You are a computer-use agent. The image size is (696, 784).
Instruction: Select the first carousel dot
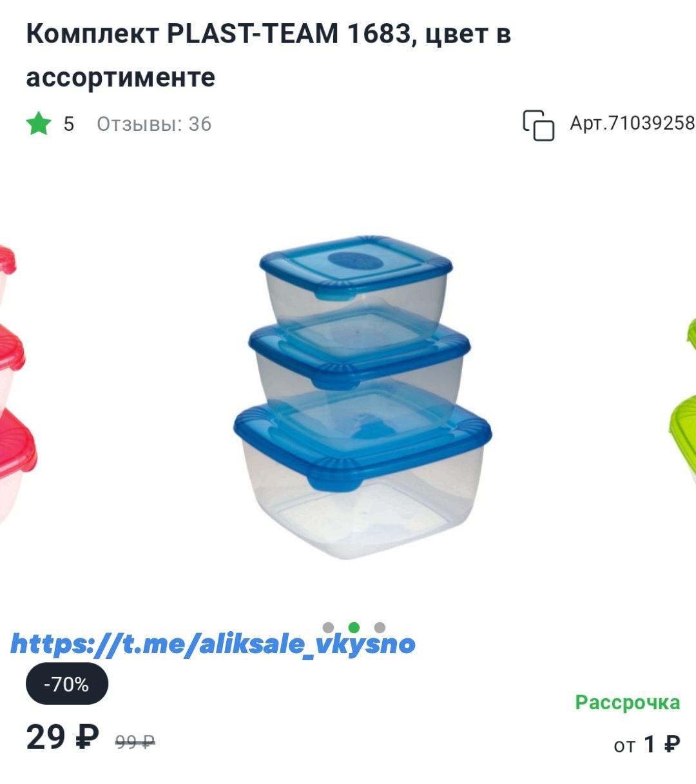328,627
